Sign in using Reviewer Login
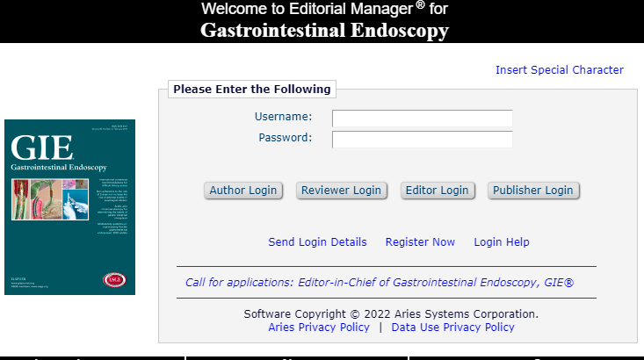The width and height of the screenshot is (644, 360). [x=341, y=191]
